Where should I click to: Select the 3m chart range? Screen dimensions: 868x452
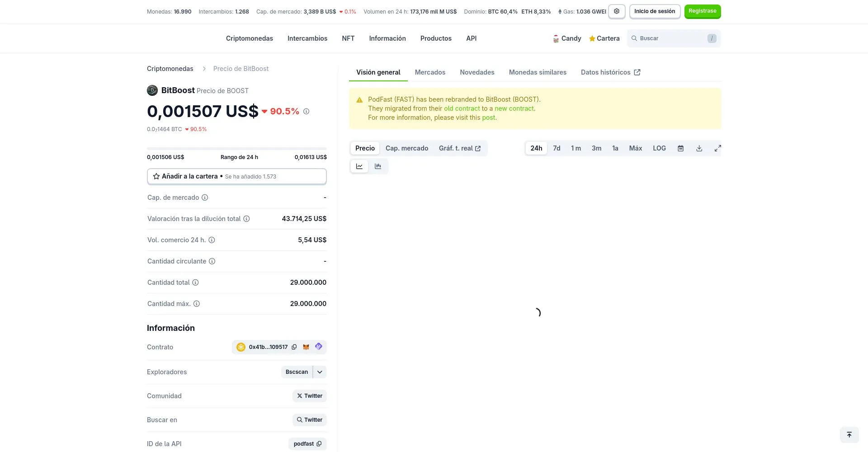[597, 148]
